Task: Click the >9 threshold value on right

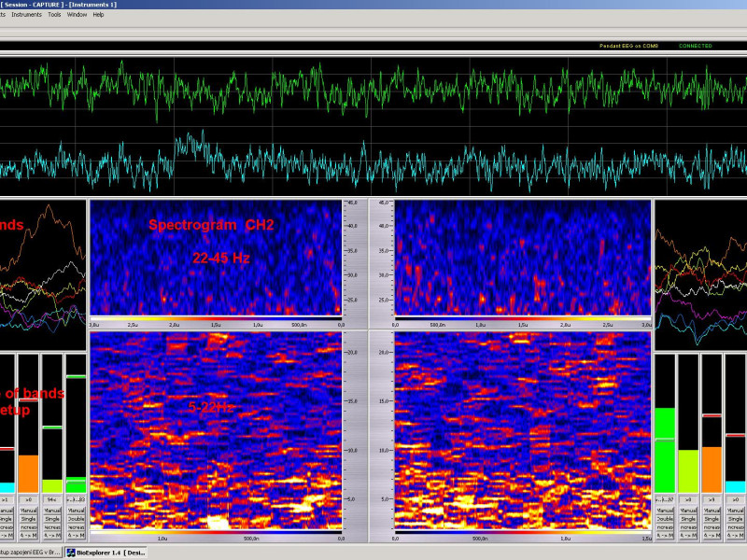Action: (712, 500)
